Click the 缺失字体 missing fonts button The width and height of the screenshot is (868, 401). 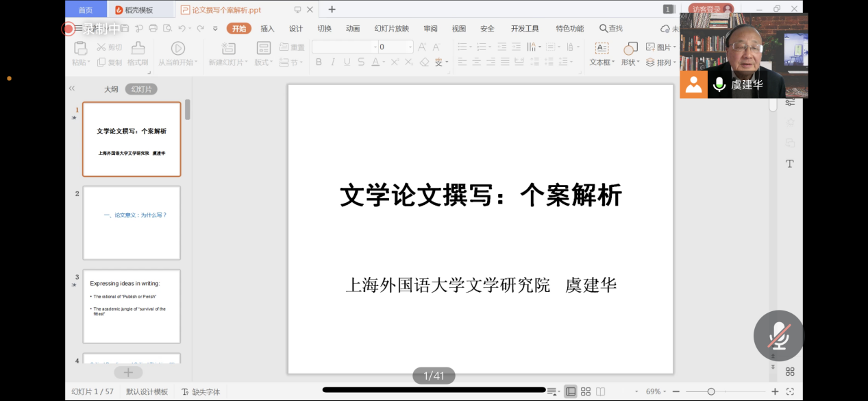coord(201,391)
